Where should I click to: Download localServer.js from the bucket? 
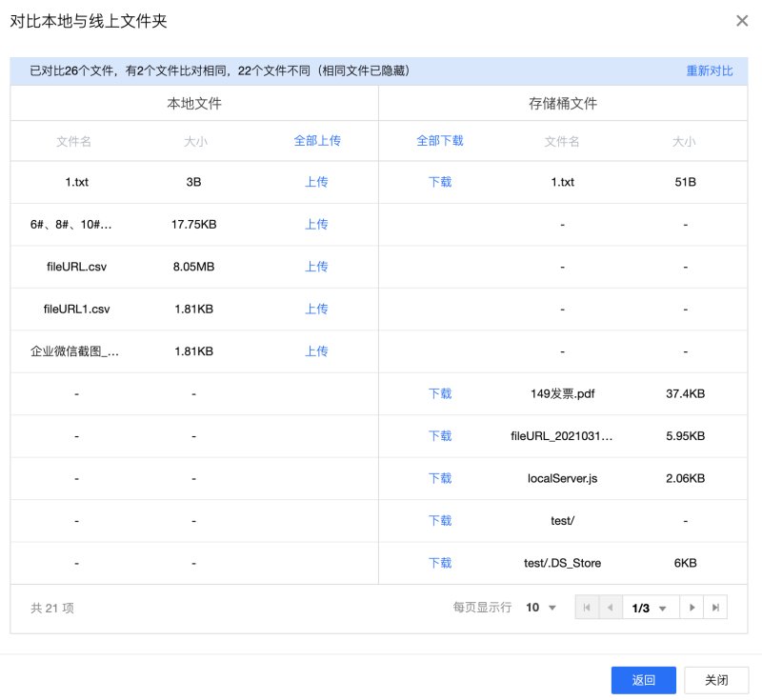(x=440, y=478)
